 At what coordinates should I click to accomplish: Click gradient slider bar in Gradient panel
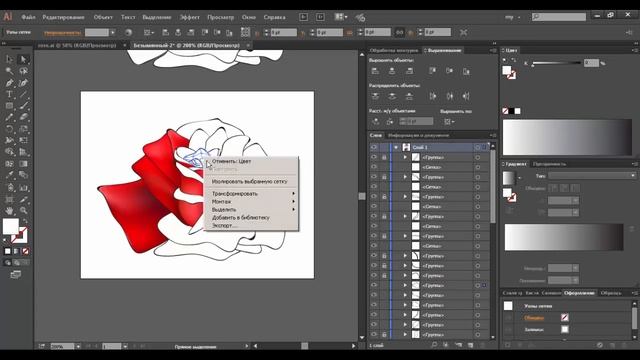[x=564, y=237]
